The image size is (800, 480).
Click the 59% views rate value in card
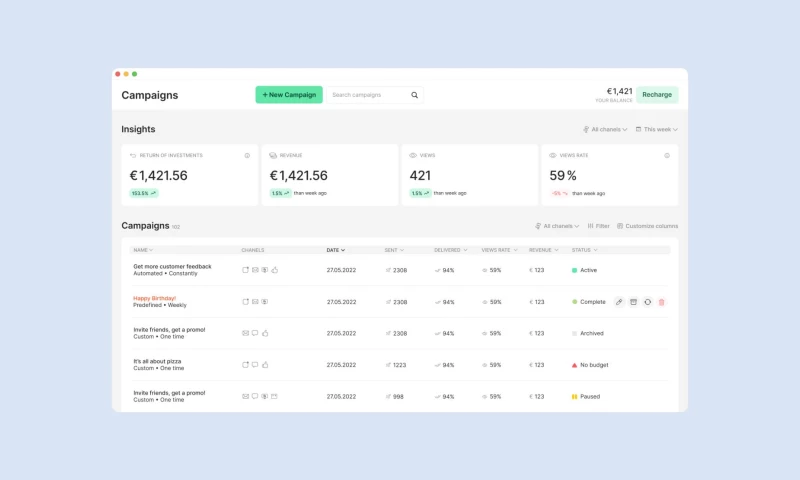click(x=563, y=175)
